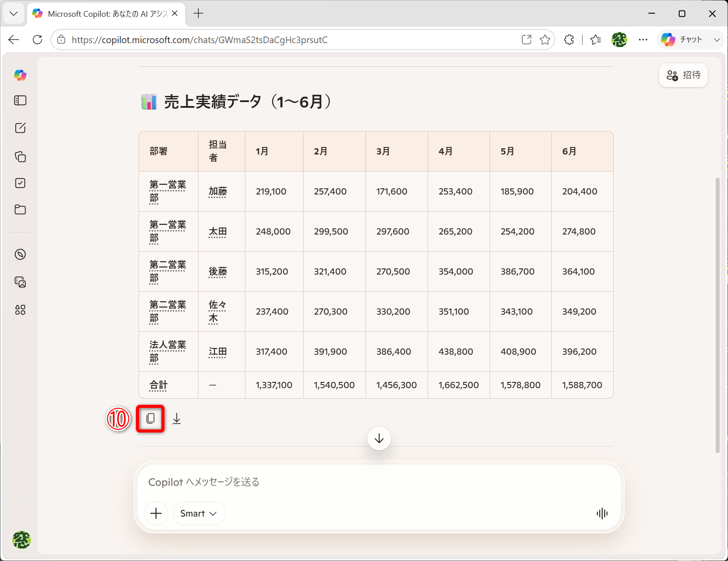Viewport: 728px width, 561px height.
Task: Click the 1,662,500 total cell
Action: click(x=458, y=385)
